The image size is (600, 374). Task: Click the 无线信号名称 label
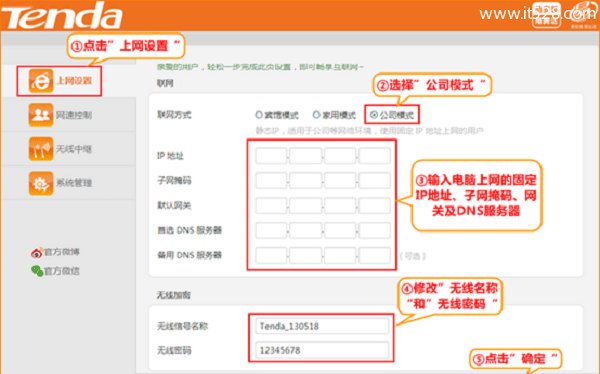click(x=183, y=326)
